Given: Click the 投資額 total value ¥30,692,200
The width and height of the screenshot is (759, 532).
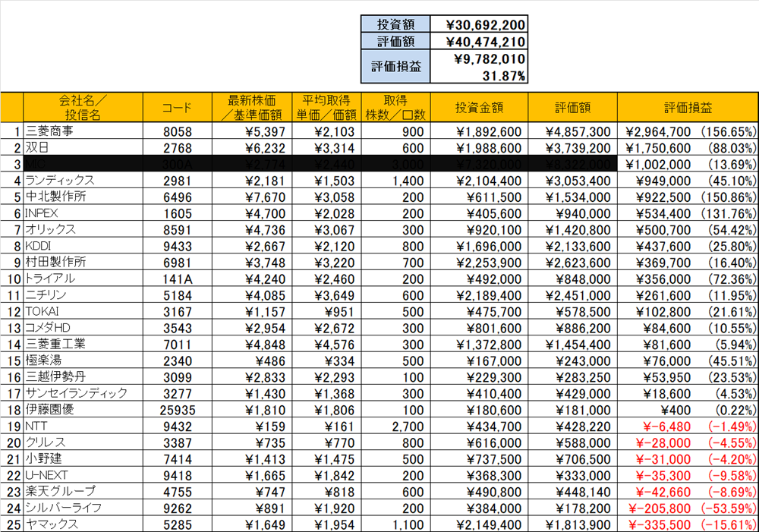Looking at the screenshot, I should [x=478, y=24].
